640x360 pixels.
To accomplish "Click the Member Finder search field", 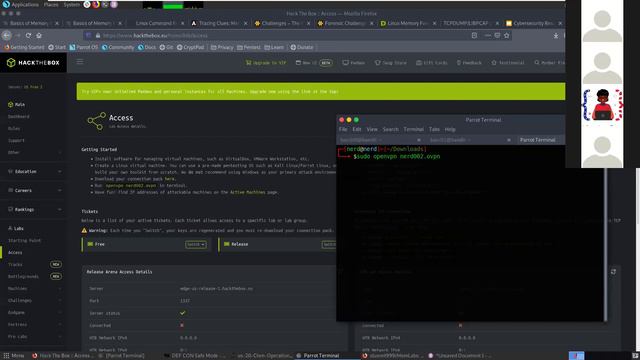I will pos(549,63).
